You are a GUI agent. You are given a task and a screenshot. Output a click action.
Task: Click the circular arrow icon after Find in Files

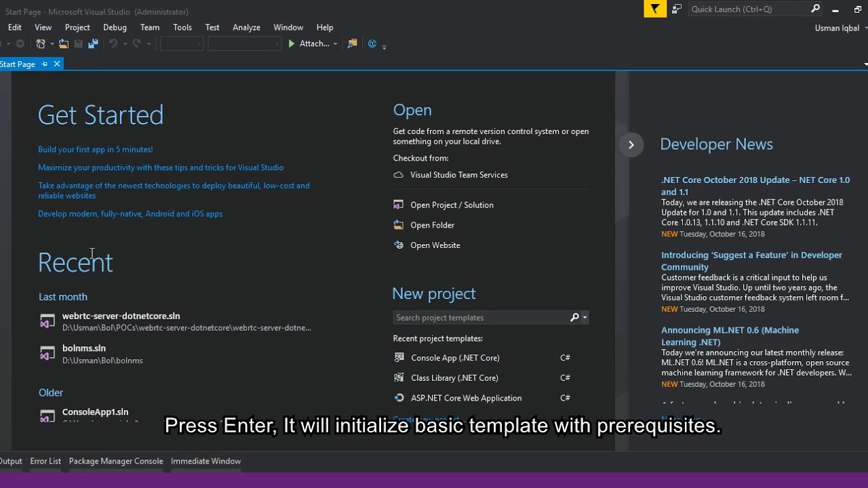[x=372, y=43]
